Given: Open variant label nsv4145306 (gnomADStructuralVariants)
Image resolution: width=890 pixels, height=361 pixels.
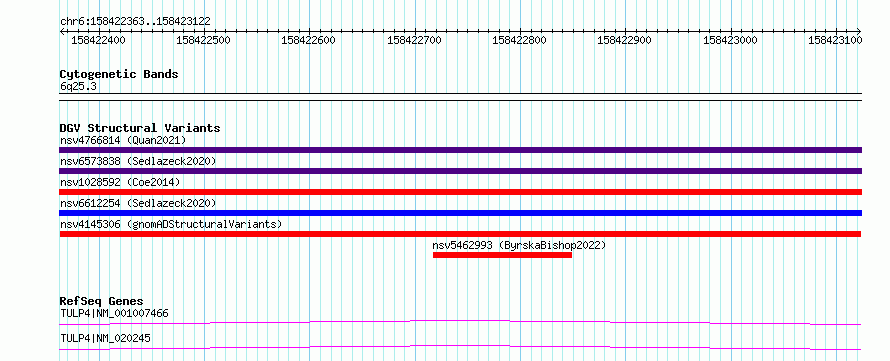Looking at the screenshot, I should (171, 224).
